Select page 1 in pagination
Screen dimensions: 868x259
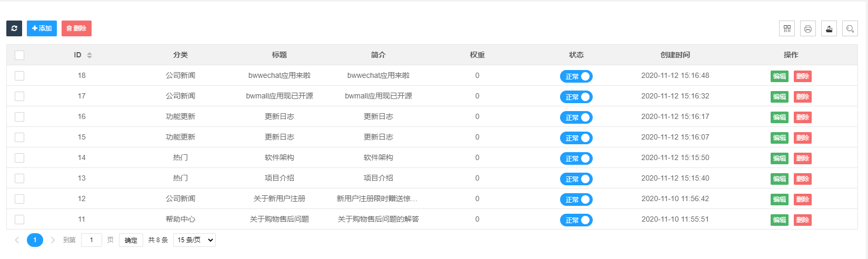coord(35,240)
